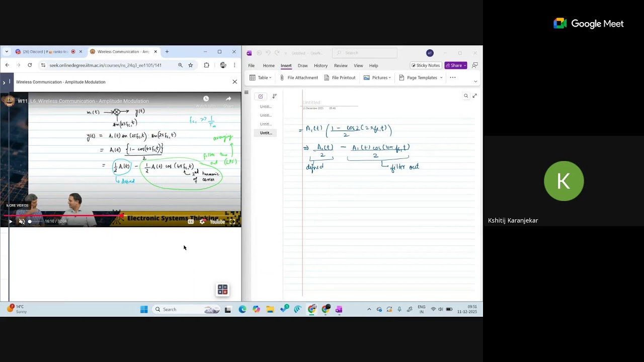Select the currently highlighted Untitled page
Screen dimensions: 644x362
click(x=265, y=133)
